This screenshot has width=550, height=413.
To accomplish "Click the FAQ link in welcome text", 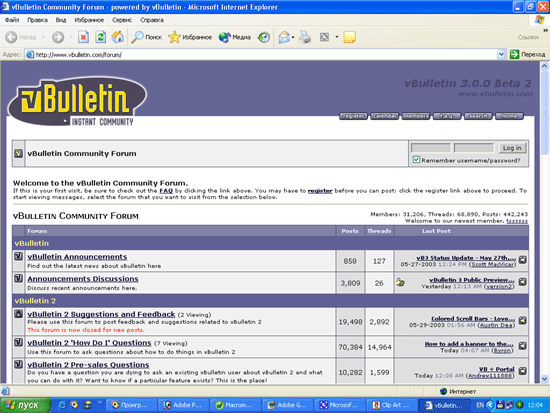I will tap(166, 191).
